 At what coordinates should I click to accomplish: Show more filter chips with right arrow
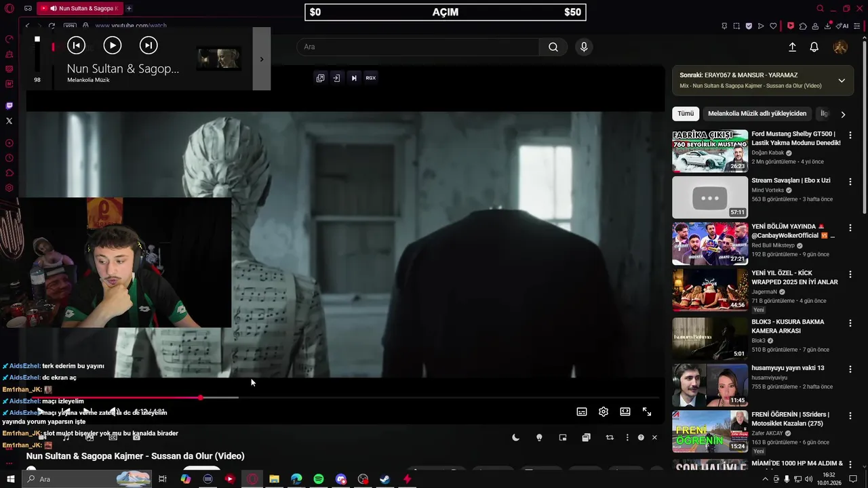(843, 115)
